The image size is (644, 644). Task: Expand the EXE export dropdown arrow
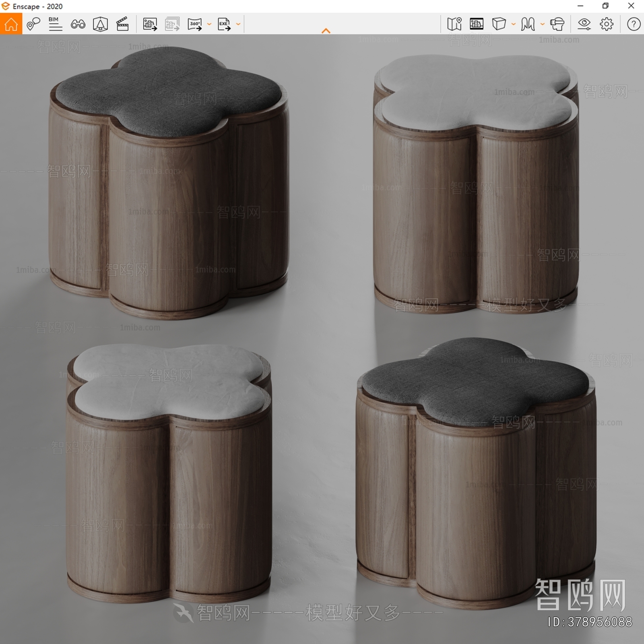pos(238,24)
